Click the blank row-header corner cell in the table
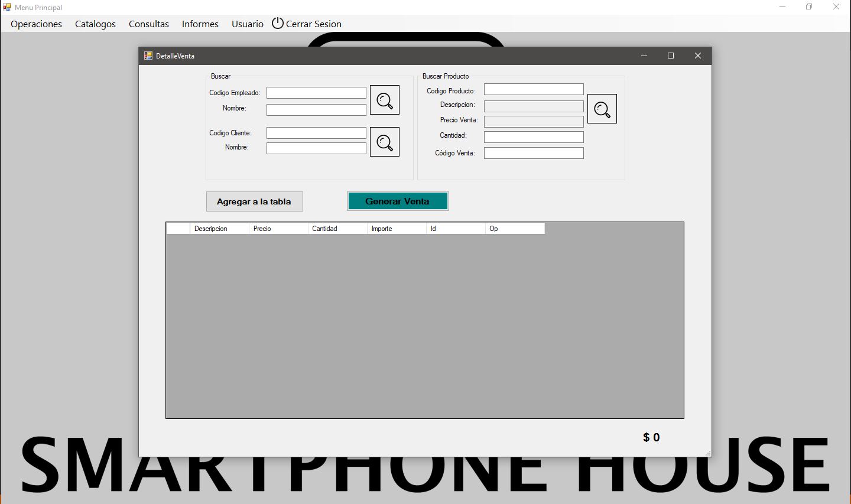This screenshot has width=851, height=504. tap(178, 229)
